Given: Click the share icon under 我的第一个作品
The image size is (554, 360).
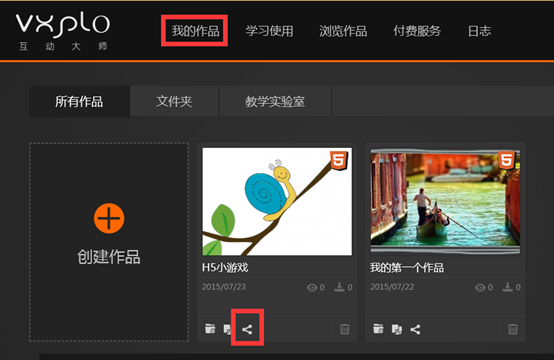Looking at the screenshot, I should tap(416, 330).
